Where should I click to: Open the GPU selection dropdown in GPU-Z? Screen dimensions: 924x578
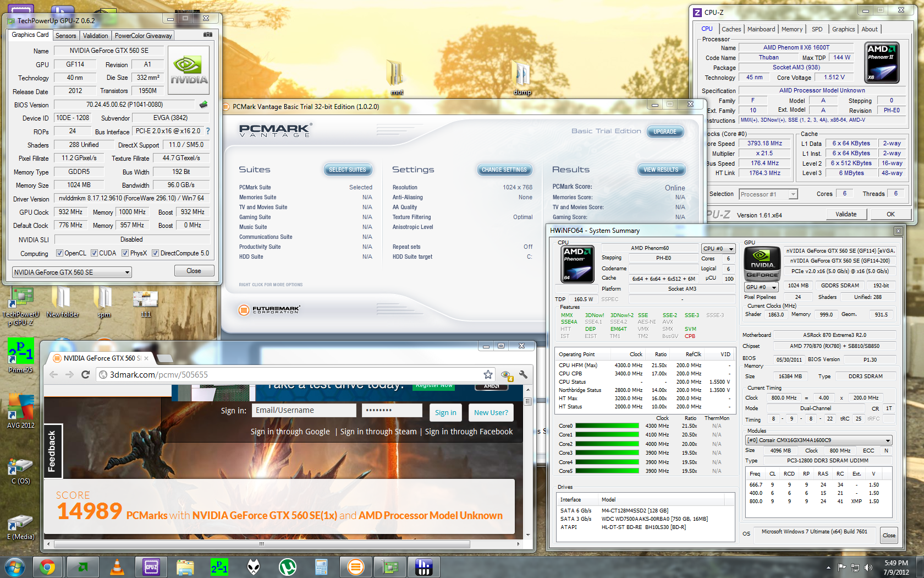click(72, 272)
